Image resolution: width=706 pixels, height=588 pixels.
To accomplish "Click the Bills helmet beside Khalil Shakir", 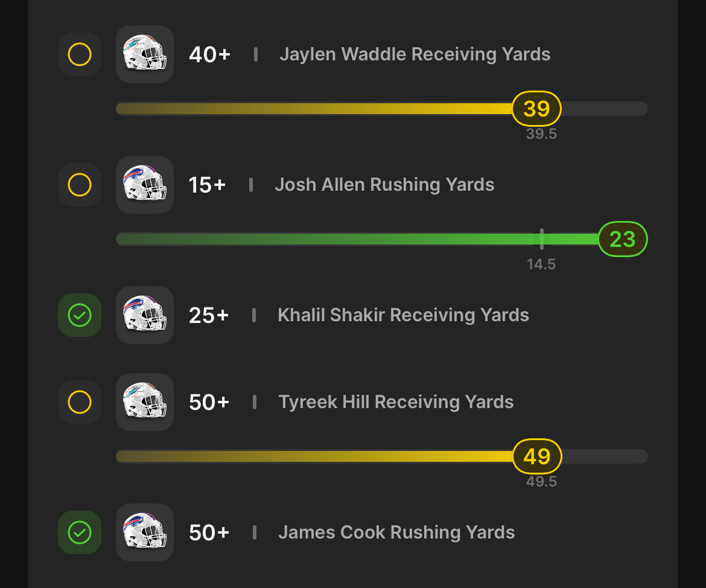I will (145, 315).
